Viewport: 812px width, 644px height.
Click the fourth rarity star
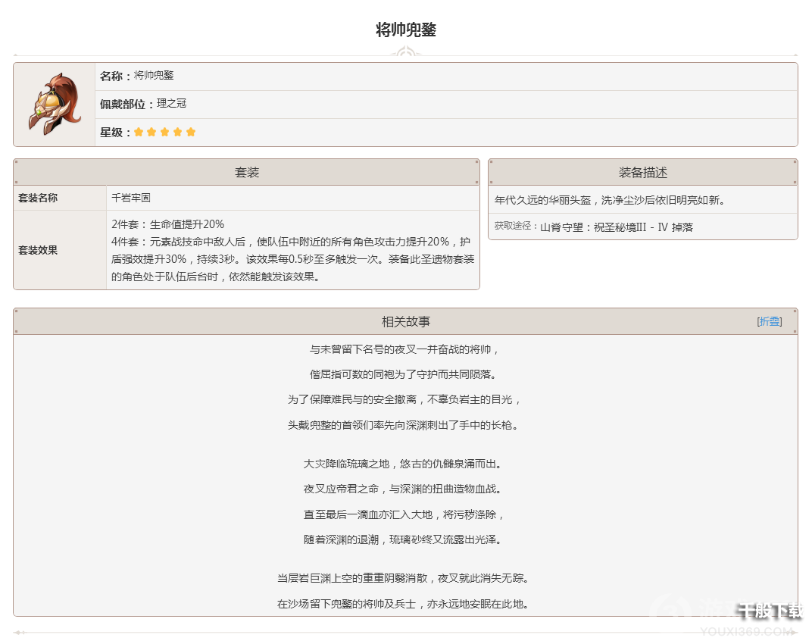177,132
